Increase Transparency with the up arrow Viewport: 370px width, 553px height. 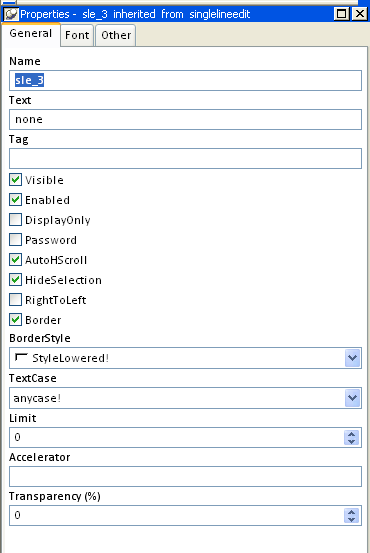[352, 512]
